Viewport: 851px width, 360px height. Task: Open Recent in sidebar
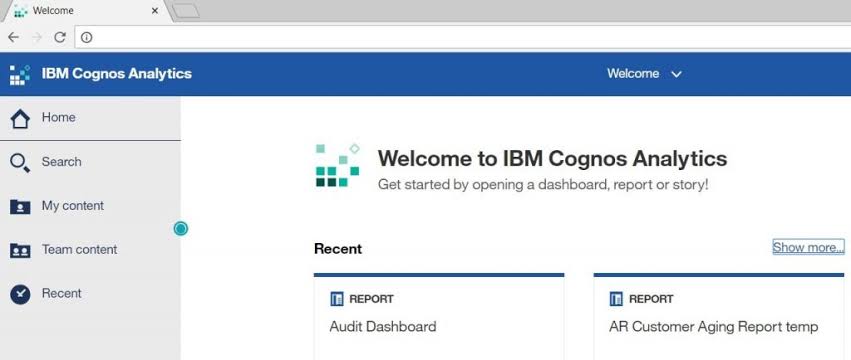90,294
